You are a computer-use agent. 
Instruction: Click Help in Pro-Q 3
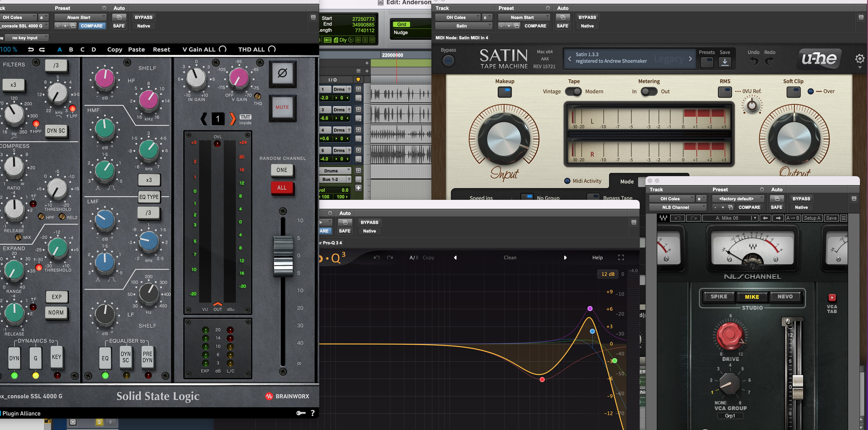coord(597,257)
